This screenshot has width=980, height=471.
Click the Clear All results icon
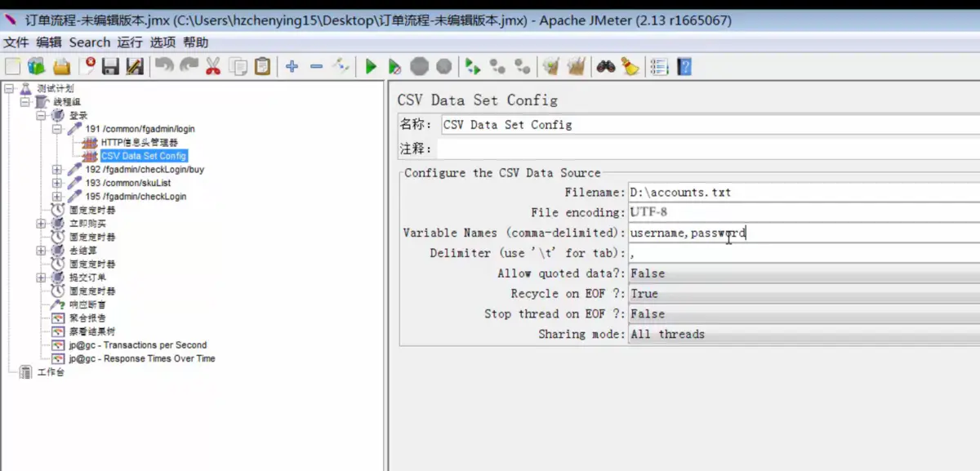[577, 66]
